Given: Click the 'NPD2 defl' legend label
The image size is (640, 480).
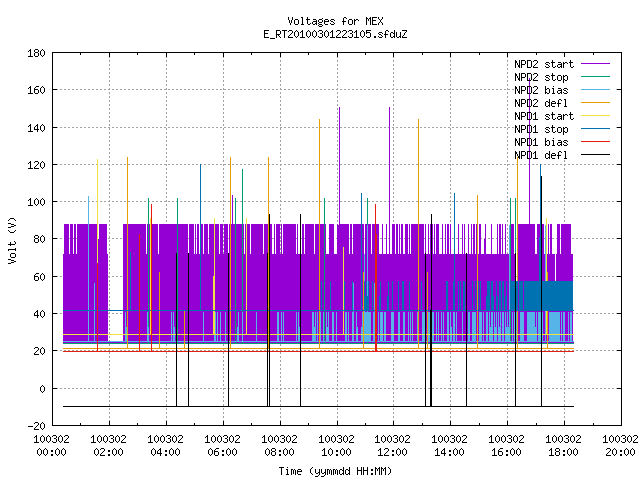Looking at the screenshot, I should tap(541, 103).
